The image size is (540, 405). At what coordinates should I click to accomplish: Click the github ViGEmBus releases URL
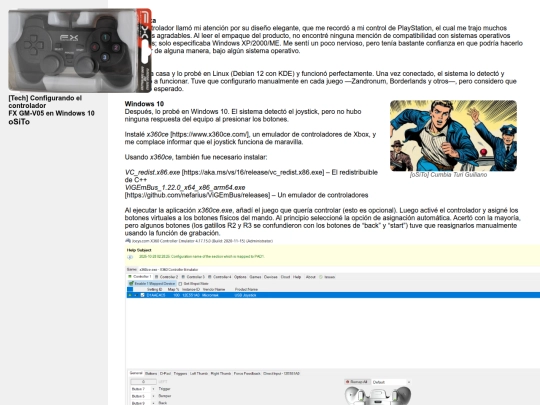pyautogui.click(x=197, y=195)
